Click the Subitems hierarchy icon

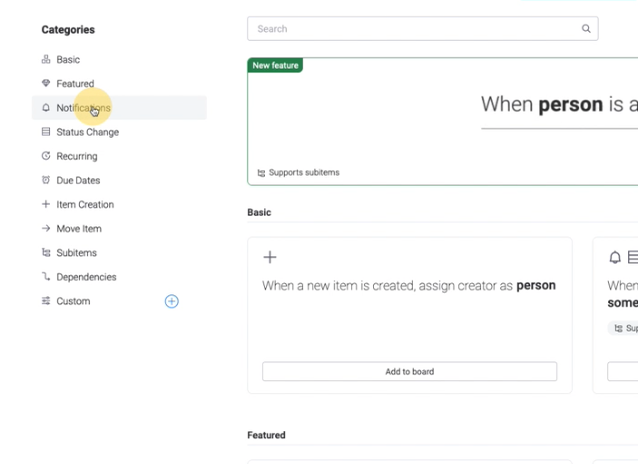[x=46, y=252]
